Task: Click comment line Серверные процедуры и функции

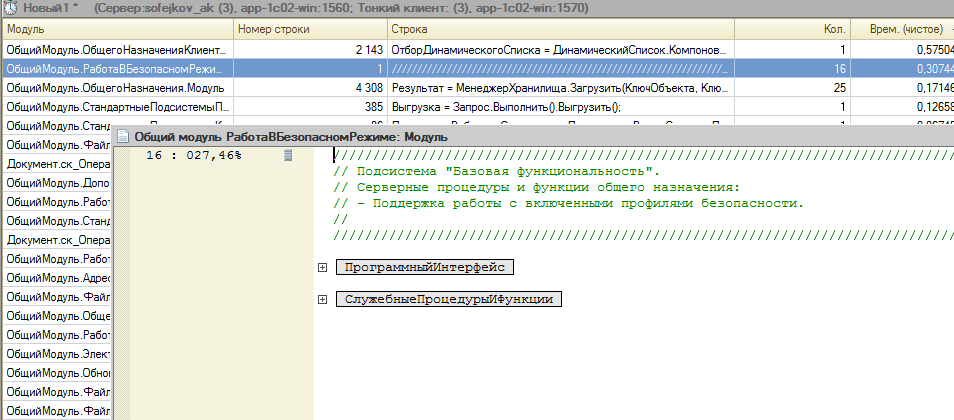Action: click(537, 187)
